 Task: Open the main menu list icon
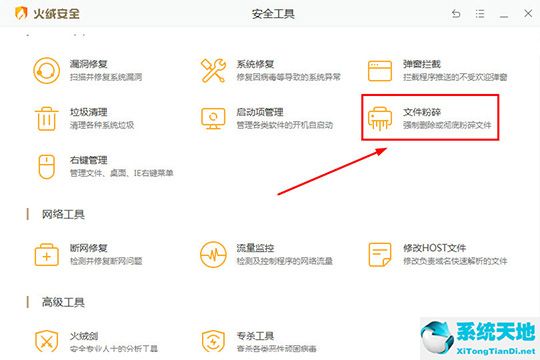480,14
